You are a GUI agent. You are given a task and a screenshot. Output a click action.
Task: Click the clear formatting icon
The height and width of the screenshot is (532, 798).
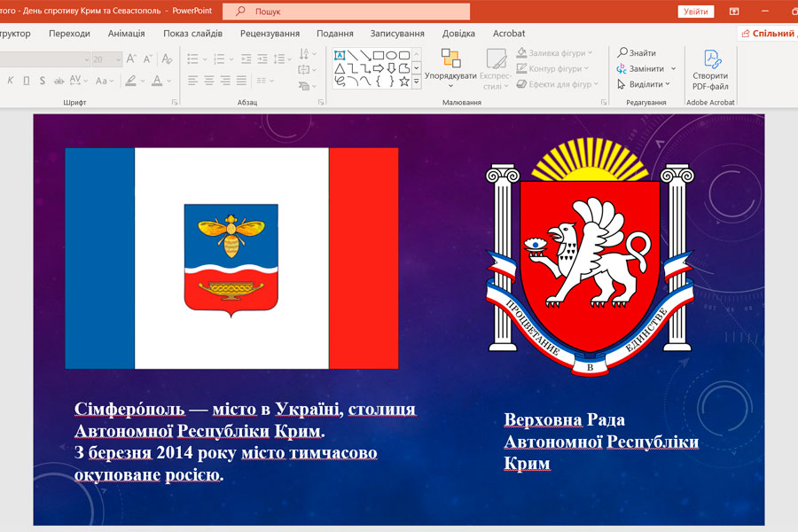167,59
